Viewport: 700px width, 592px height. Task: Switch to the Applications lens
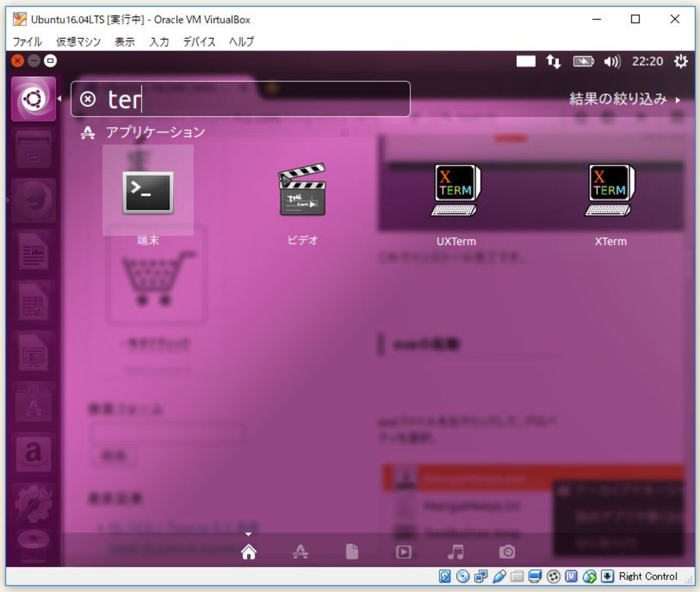click(300, 552)
